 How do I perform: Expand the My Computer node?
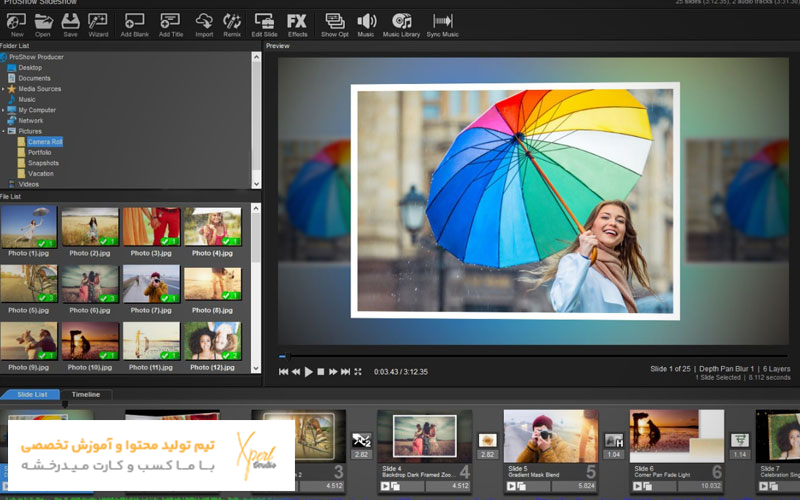coord(3,110)
